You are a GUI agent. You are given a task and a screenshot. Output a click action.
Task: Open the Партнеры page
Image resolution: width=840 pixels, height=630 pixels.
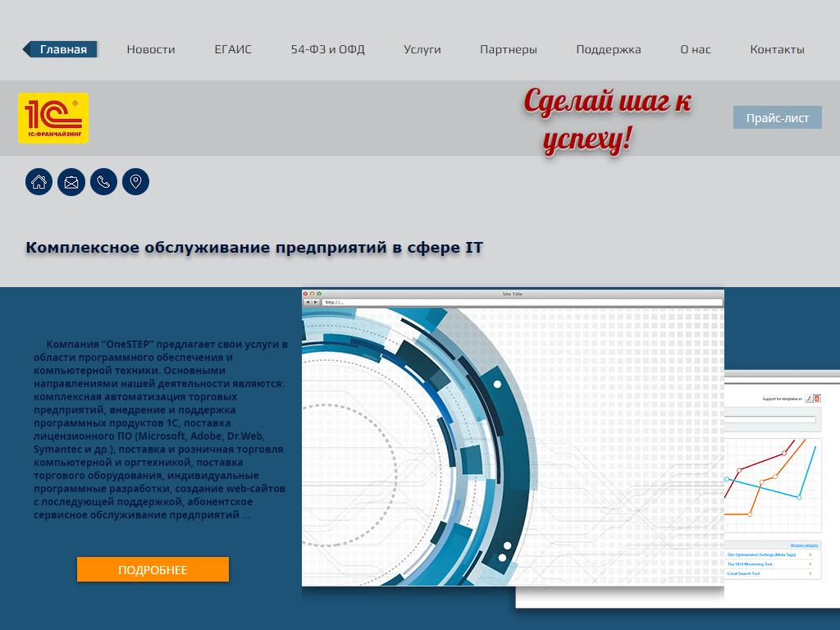point(509,49)
